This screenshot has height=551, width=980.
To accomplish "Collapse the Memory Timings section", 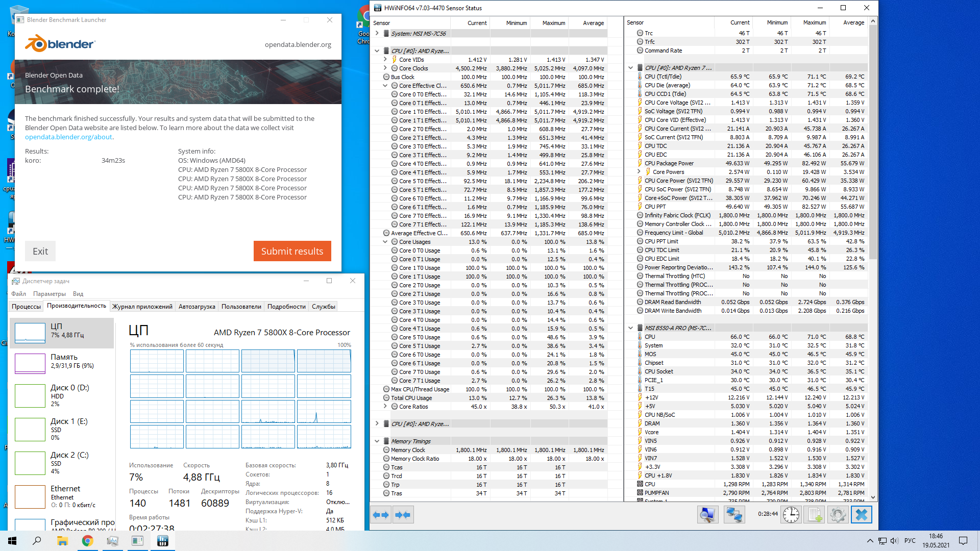I will point(377,441).
